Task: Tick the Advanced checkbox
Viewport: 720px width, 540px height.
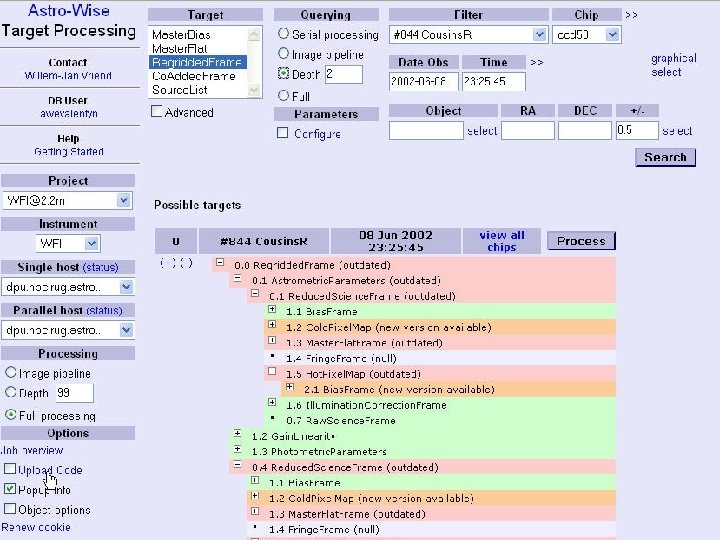Action: click(x=157, y=112)
